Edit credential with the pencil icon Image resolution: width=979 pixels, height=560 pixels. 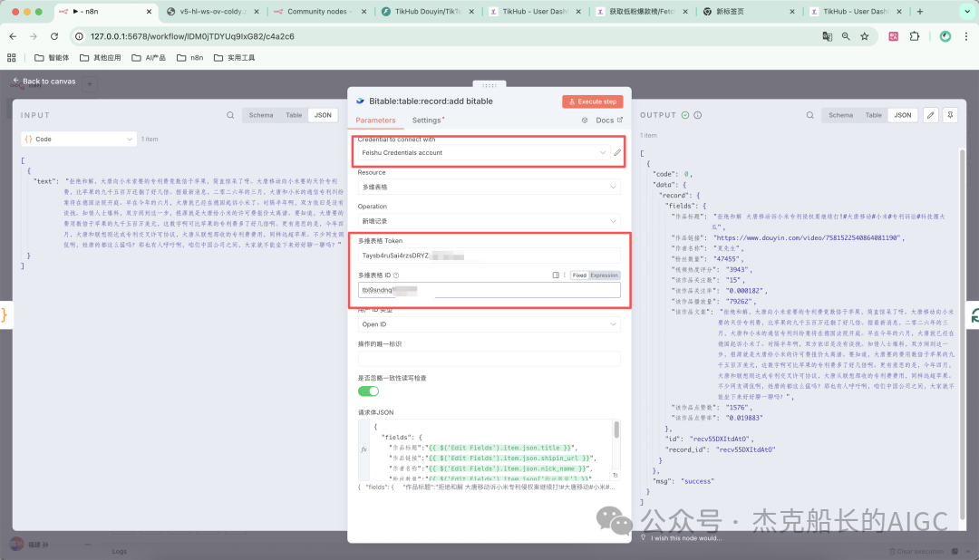click(x=617, y=152)
